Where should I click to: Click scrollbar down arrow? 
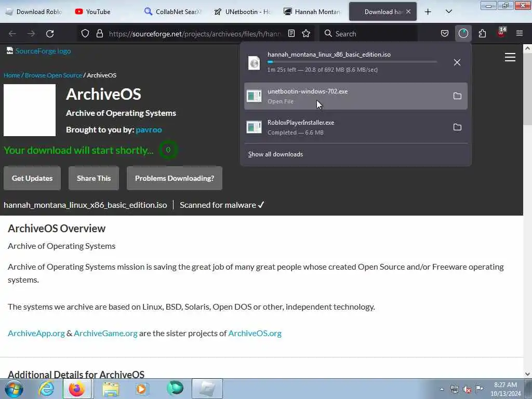coord(527,374)
